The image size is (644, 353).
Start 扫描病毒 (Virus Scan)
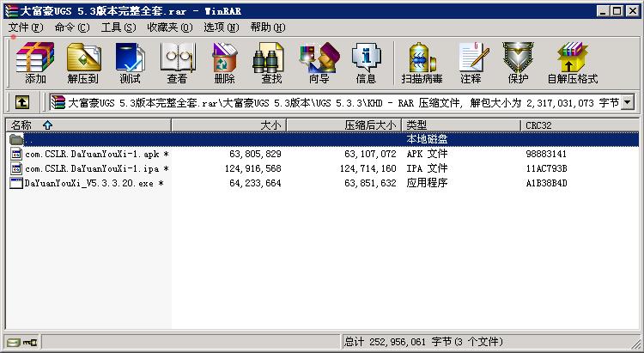pos(422,63)
